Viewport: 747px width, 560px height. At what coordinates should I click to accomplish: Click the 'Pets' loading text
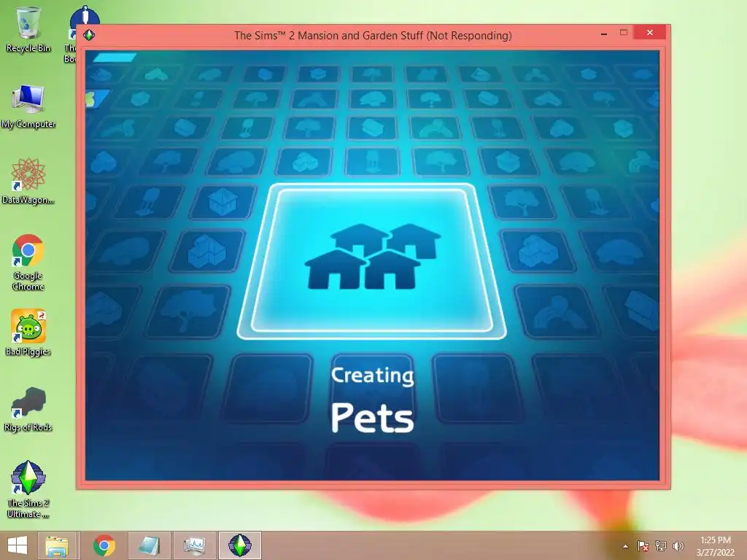coord(373,418)
